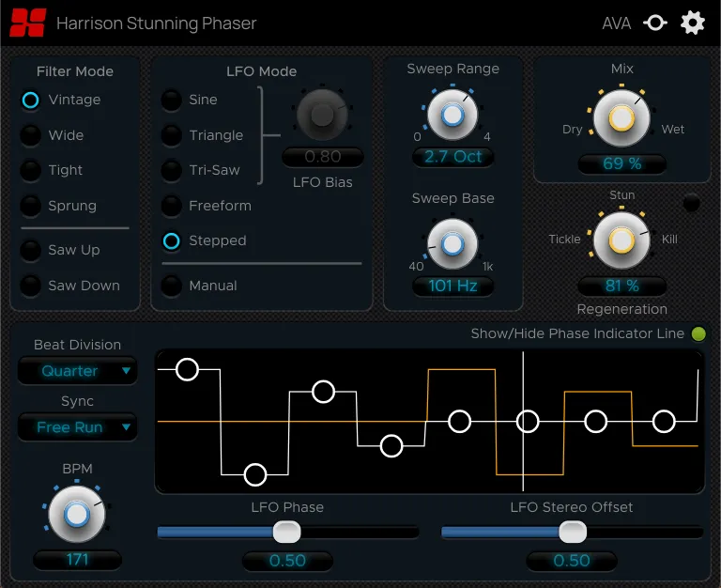This screenshot has width=721, height=588.
Task: Toggle the Stun button beside Regeneration
Action: [691, 203]
